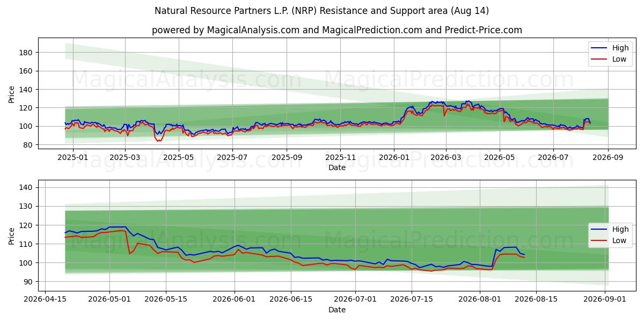The image size is (644, 322).
Task: Click the '2026-05-15' date tick label
Action: (166, 299)
